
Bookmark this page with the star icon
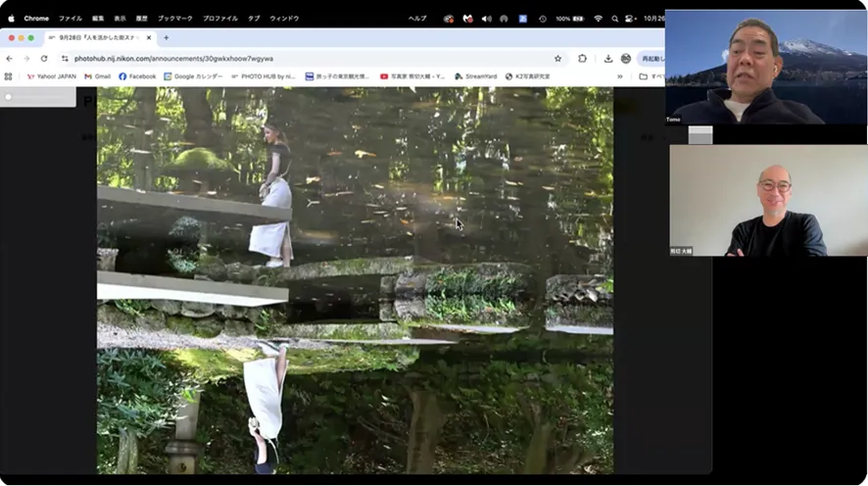point(558,58)
